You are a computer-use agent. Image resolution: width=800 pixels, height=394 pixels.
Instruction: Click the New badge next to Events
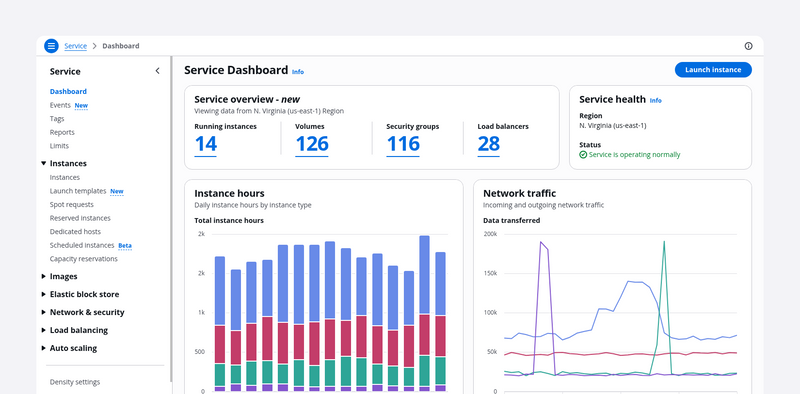[81, 106]
